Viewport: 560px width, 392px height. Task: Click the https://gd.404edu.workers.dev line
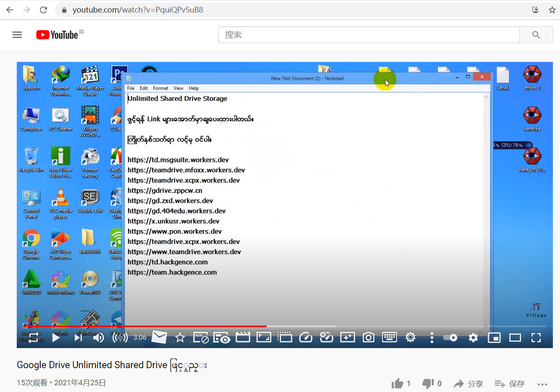(176, 211)
